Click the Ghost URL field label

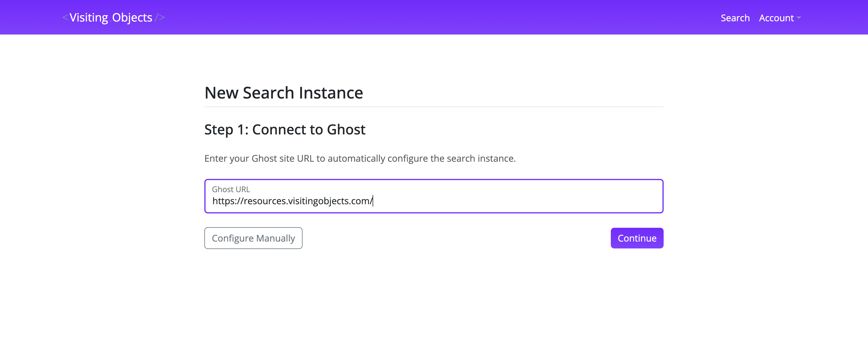pos(230,189)
